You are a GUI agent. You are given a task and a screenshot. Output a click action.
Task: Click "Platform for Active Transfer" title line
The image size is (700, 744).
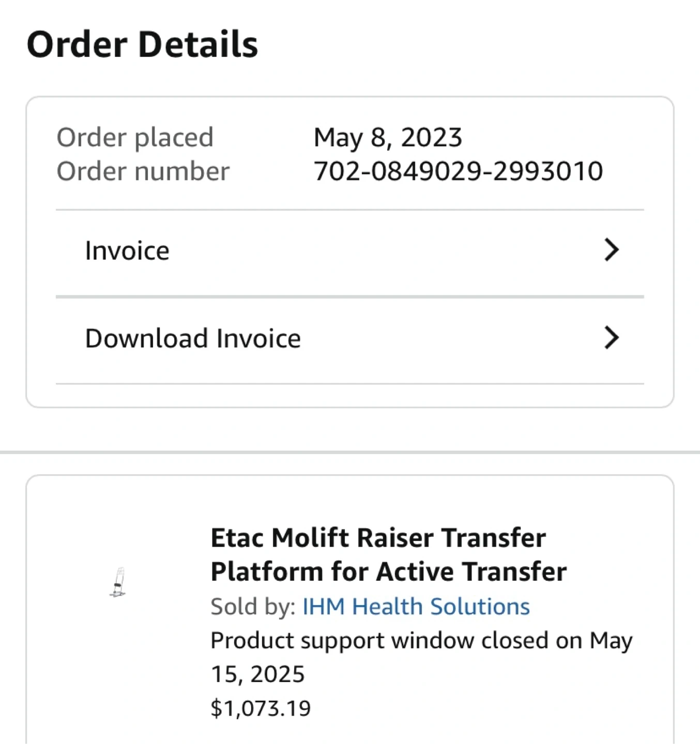pos(388,572)
